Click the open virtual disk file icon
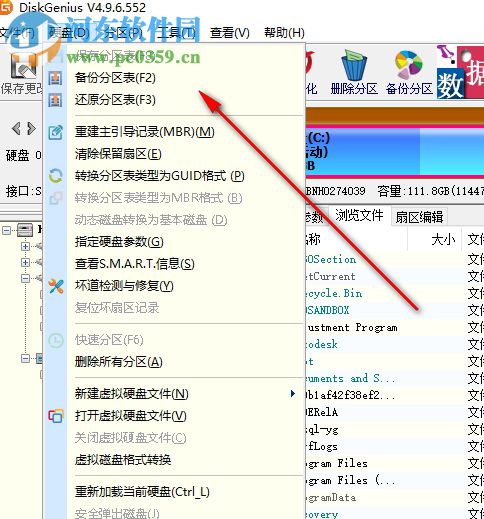Image resolution: width=484 pixels, height=519 pixels. 55,416
